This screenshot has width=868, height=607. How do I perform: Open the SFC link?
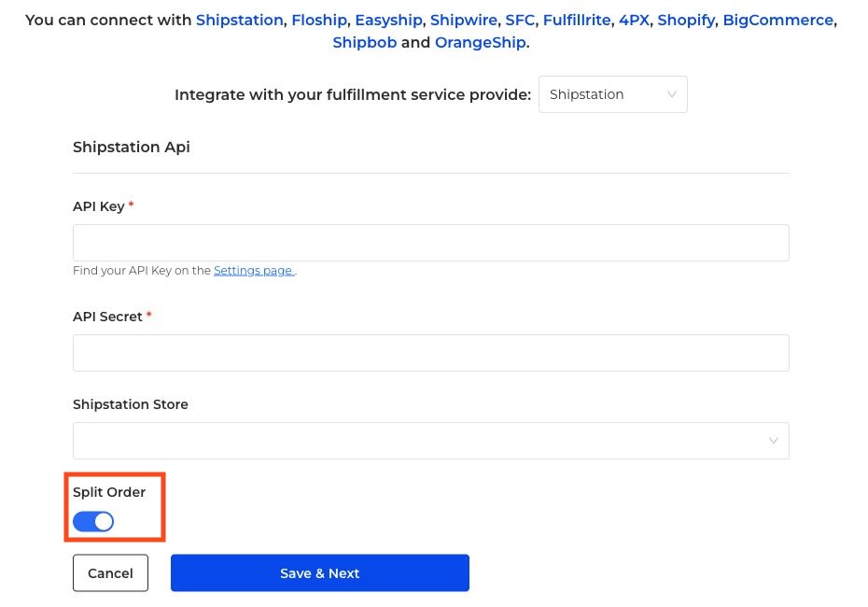point(520,21)
